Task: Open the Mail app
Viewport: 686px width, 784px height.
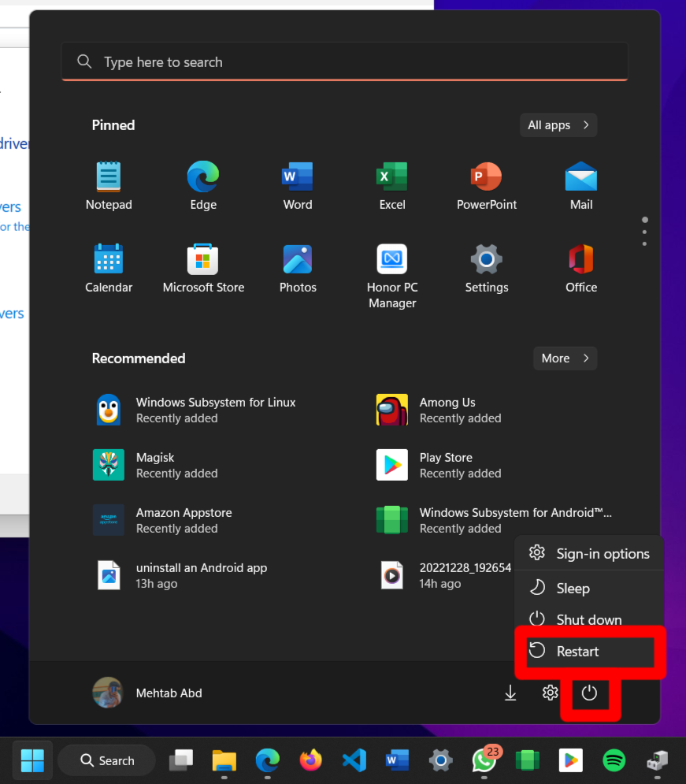Action: [x=581, y=185]
